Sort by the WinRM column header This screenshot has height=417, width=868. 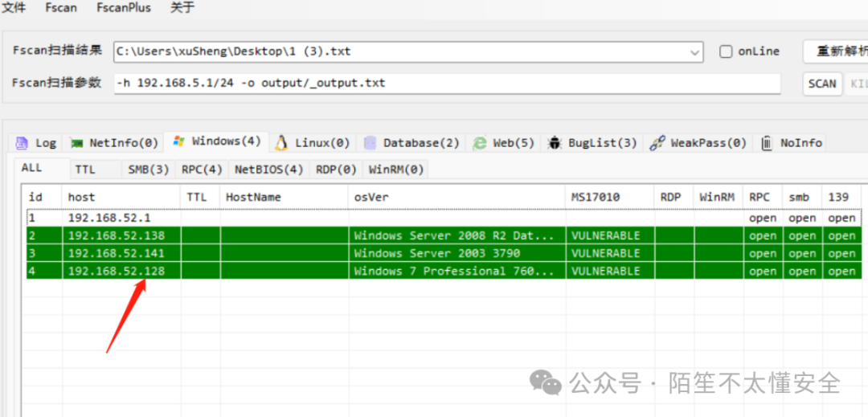point(718,197)
